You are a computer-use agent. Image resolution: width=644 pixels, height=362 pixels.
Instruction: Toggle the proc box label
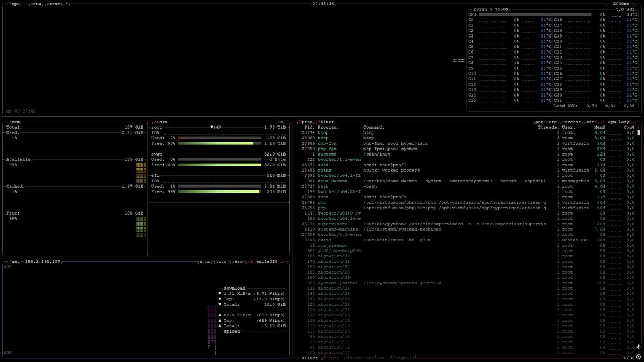306,122
